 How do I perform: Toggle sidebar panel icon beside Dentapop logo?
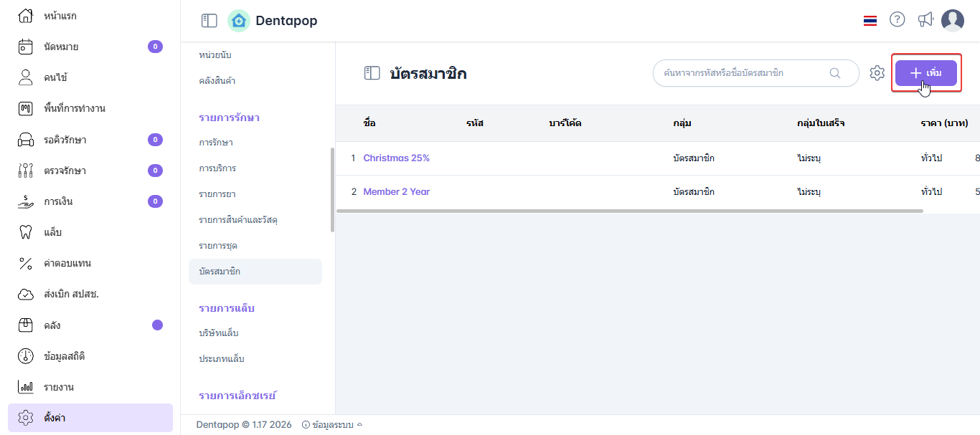click(209, 21)
